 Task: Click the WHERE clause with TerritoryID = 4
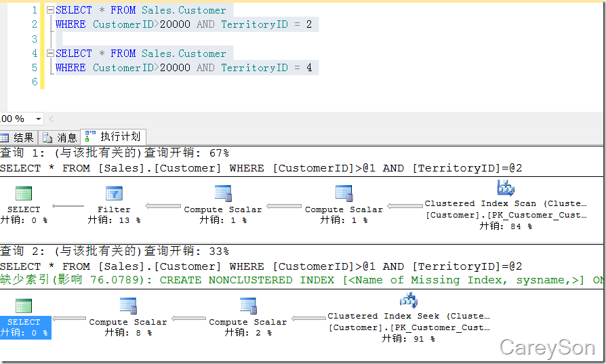pos(184,68)
